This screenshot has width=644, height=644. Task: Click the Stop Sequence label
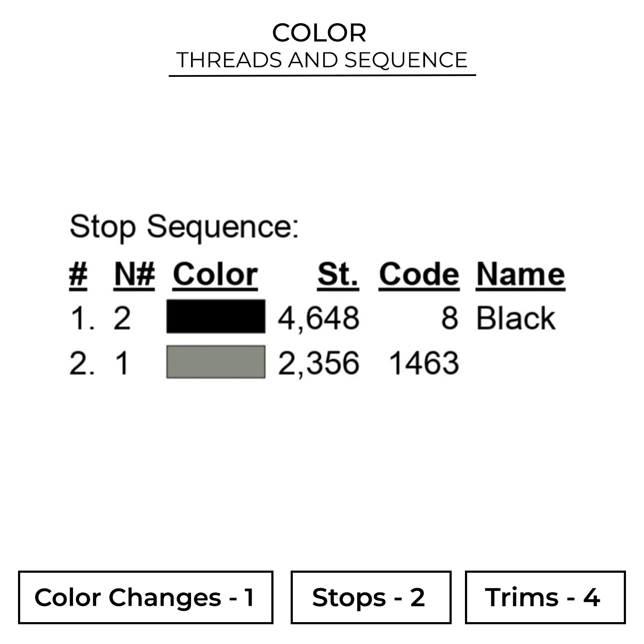coord(184,227)
